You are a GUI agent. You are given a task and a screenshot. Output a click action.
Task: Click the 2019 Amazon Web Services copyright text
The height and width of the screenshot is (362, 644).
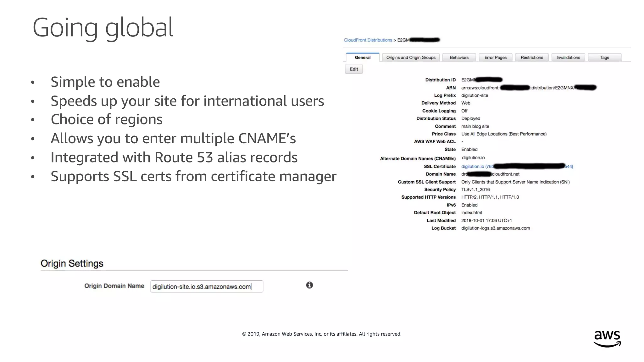pyautogui.click(x=322, y=334)
